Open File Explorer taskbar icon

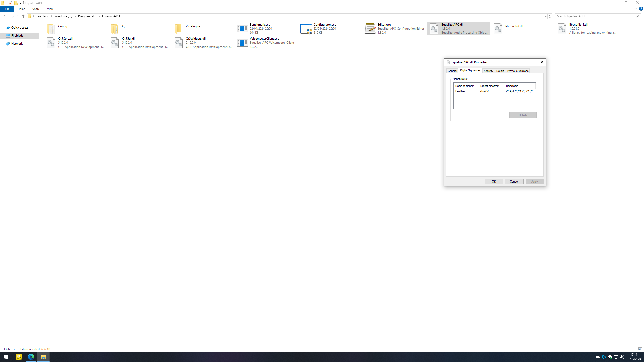click(x=43, y=357)
